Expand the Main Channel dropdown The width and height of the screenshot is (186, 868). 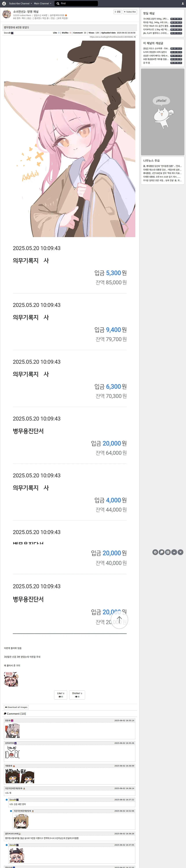click(43, 3)
